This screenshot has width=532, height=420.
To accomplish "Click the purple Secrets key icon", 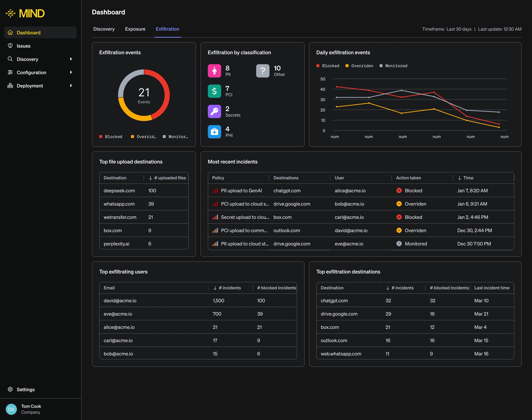I will [214, 111].
